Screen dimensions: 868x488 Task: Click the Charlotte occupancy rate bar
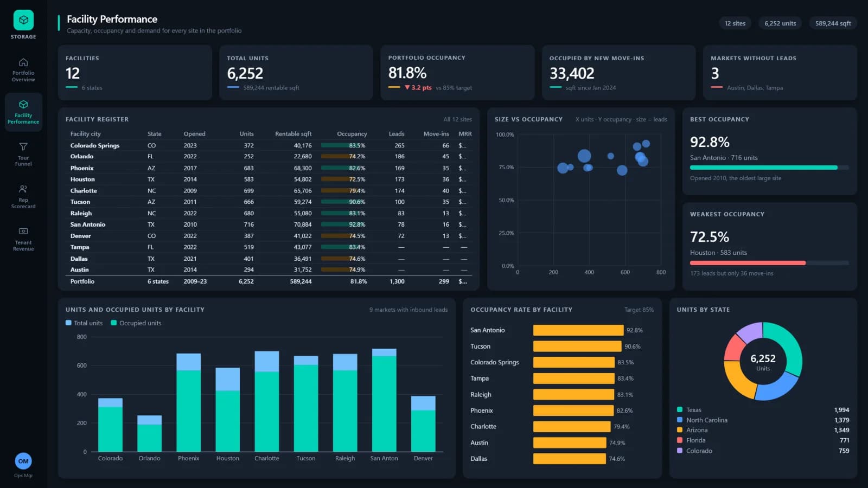[572, 427]
